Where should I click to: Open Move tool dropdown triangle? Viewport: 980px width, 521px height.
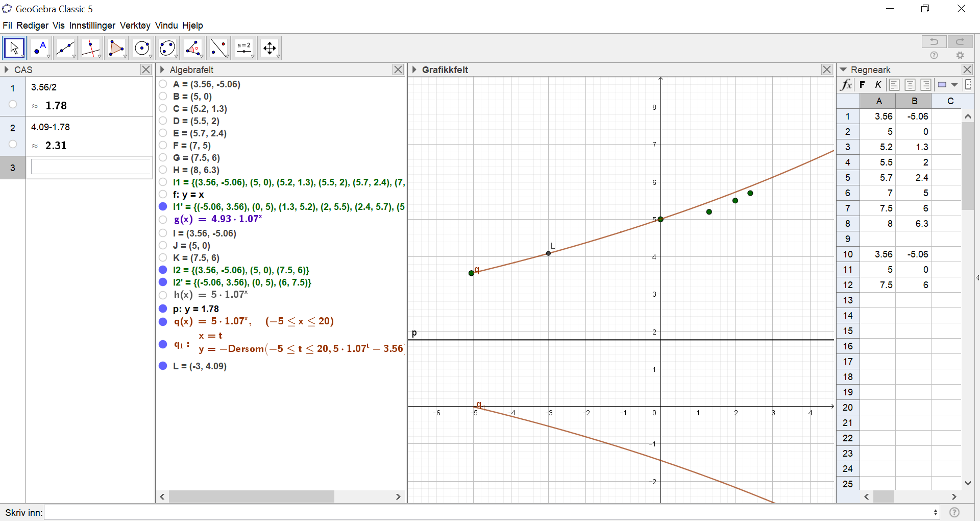[23, 57]
